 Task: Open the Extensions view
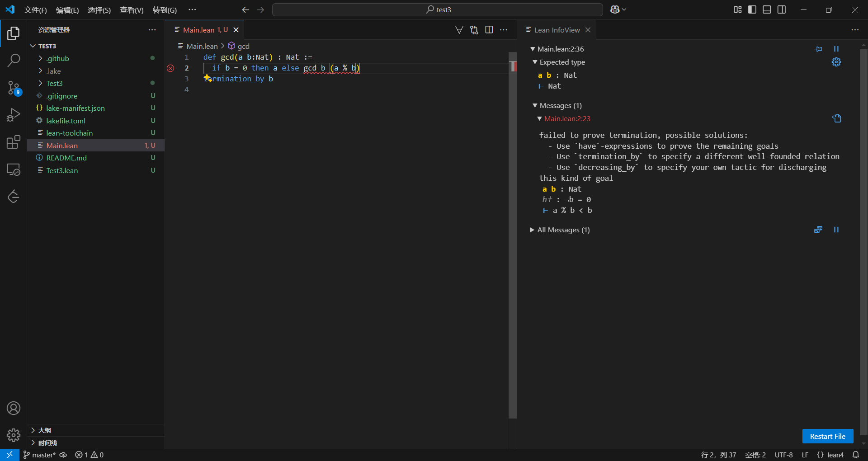pyautogui.click(x=14, y=142)
